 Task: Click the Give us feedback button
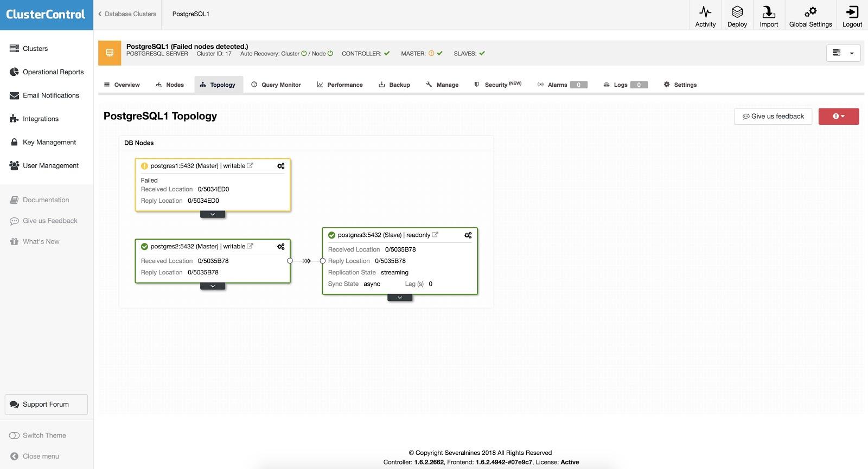click(x=773, y=117)
